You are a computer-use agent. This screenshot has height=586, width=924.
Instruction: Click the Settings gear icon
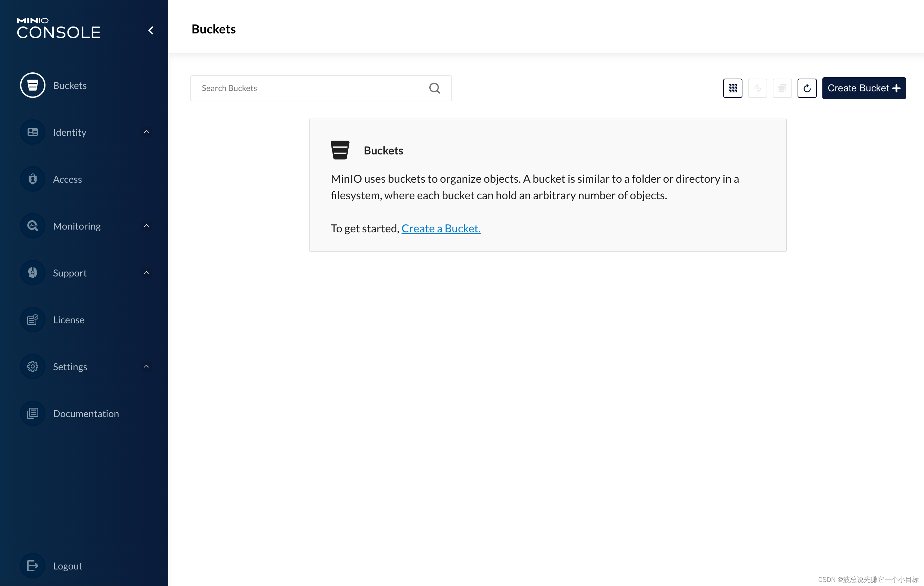[33, 366]
